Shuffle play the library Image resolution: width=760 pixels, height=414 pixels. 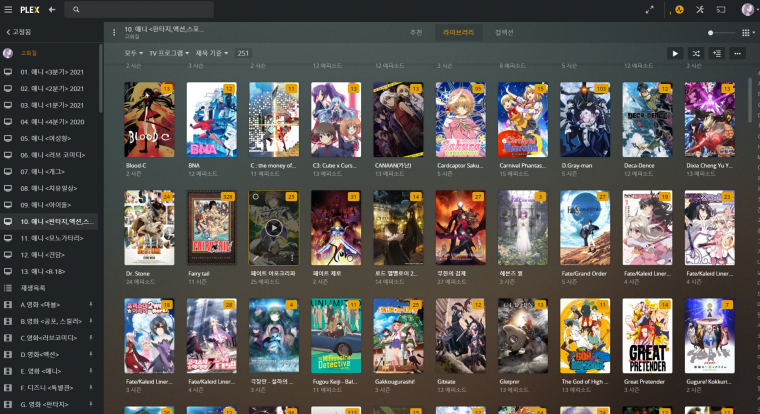pyautogui.click(x=696, y=53)
